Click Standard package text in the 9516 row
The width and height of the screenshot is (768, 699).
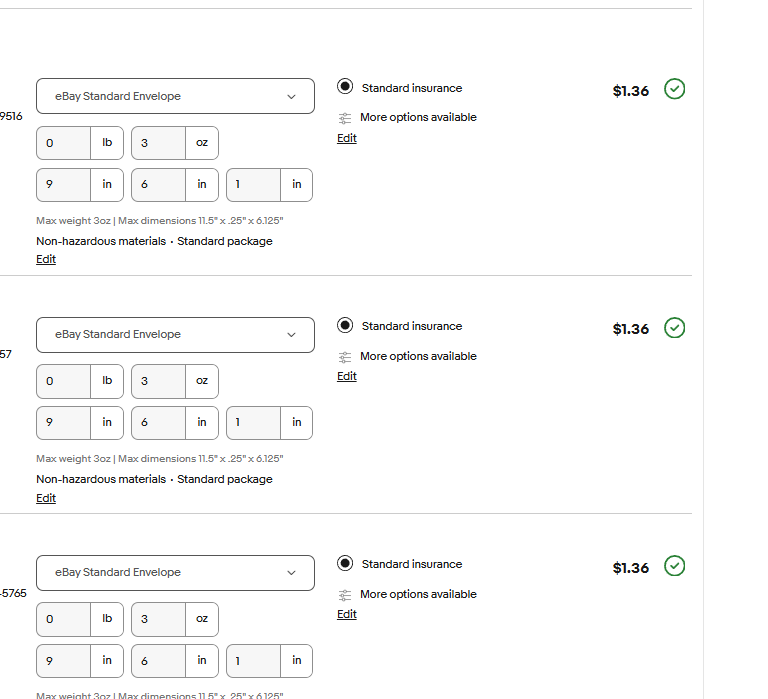(225, 241)
